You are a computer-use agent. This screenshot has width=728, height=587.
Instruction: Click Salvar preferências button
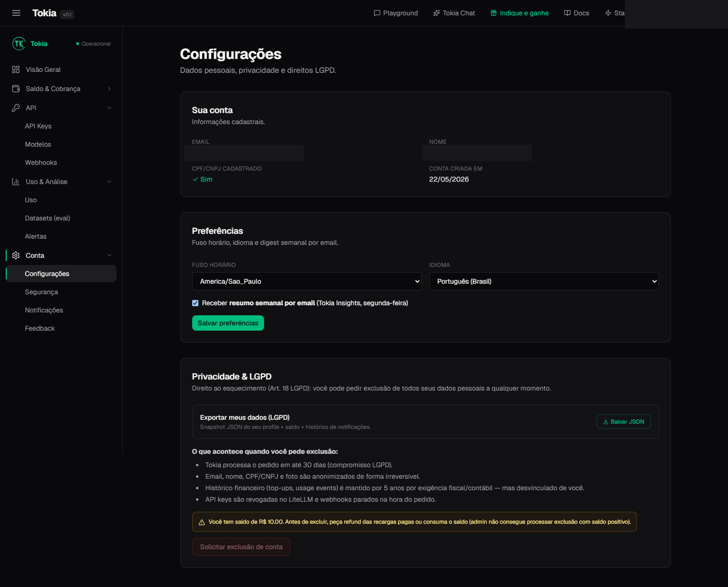point(228,323)
